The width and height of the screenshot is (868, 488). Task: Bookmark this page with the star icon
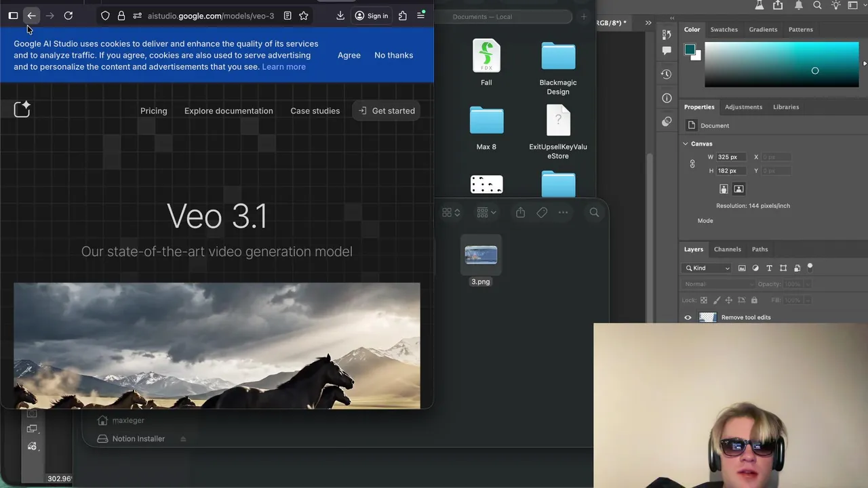[304, 16]
